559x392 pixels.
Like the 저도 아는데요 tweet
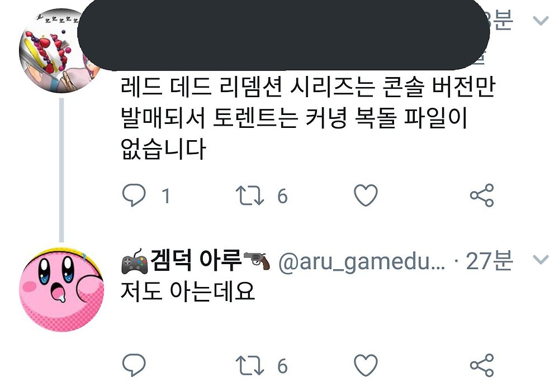pos(366,365)
